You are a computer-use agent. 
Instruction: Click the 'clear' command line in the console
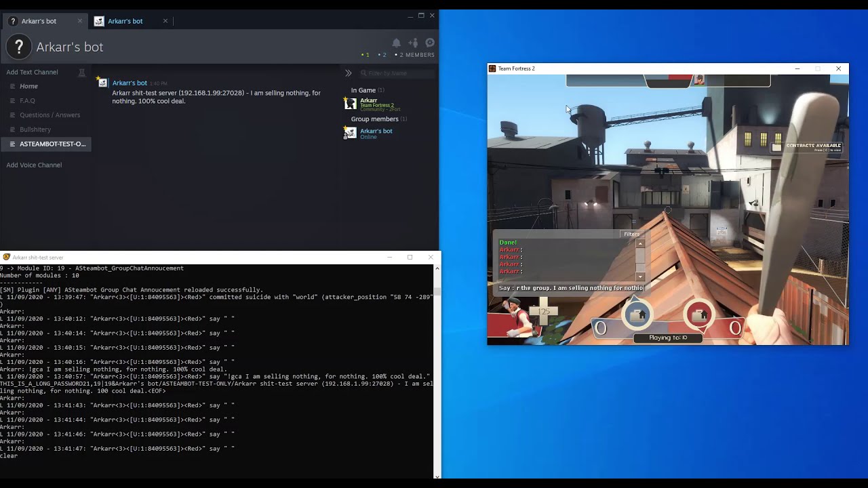tap(9, 455)
